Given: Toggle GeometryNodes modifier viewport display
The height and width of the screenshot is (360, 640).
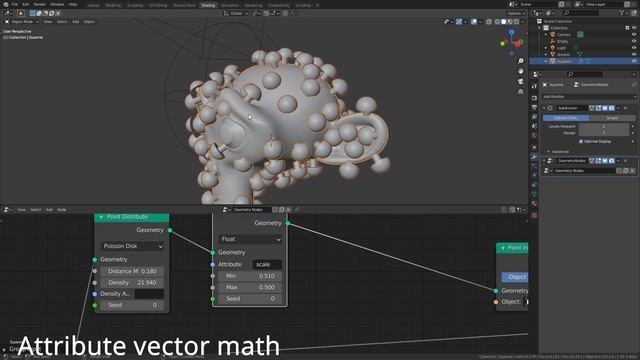Looking at the screenshot, I should [x=605, y=161].
